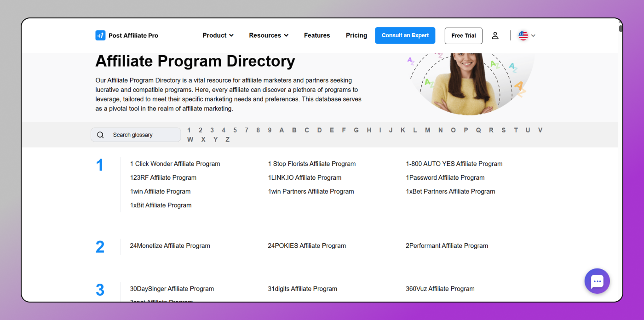Go to the Features menu item
This screenshot has width=644, height=320.
[317, 35]
